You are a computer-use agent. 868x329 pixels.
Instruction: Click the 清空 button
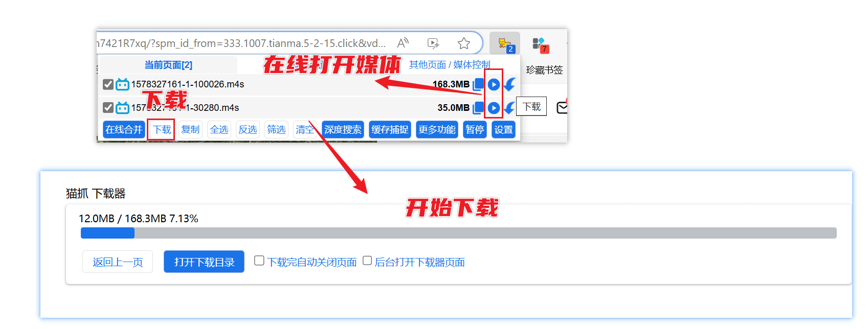pos(305,130)
